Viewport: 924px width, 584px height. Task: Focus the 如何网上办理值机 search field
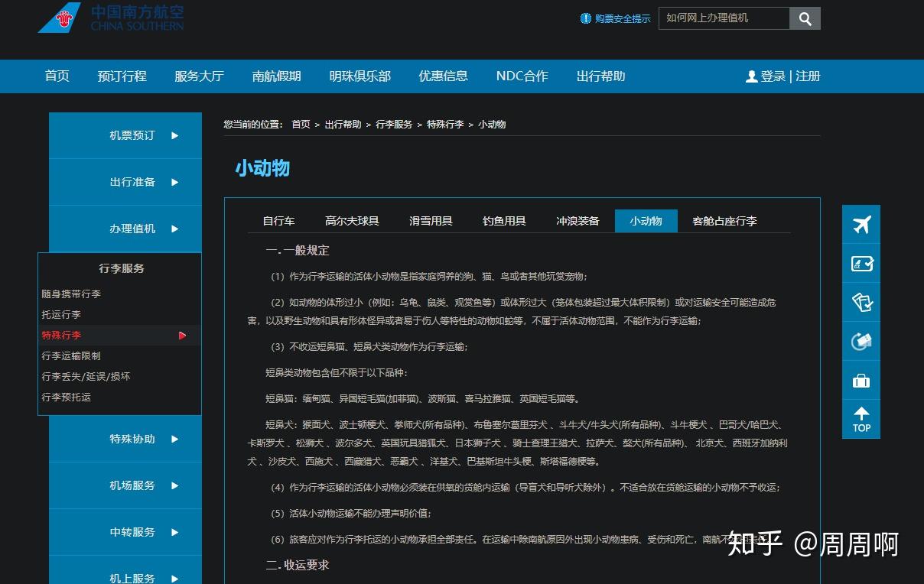click(x=724, y=18)
